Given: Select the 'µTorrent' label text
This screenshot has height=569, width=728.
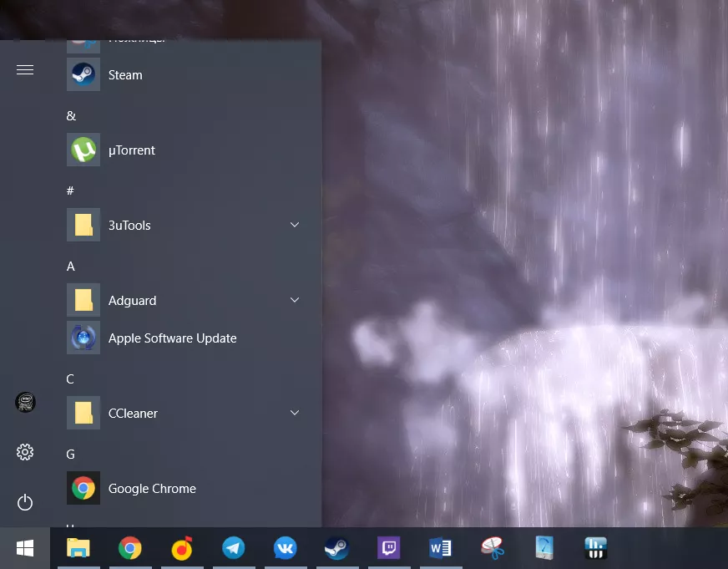Looking at the screenshot, I should (x=132, y=150).
